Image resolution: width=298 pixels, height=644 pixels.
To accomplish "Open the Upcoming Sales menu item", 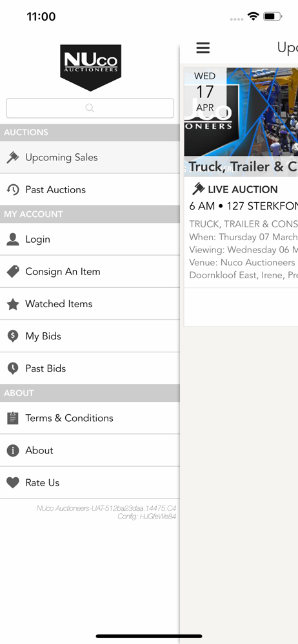I will coord(90,157).
